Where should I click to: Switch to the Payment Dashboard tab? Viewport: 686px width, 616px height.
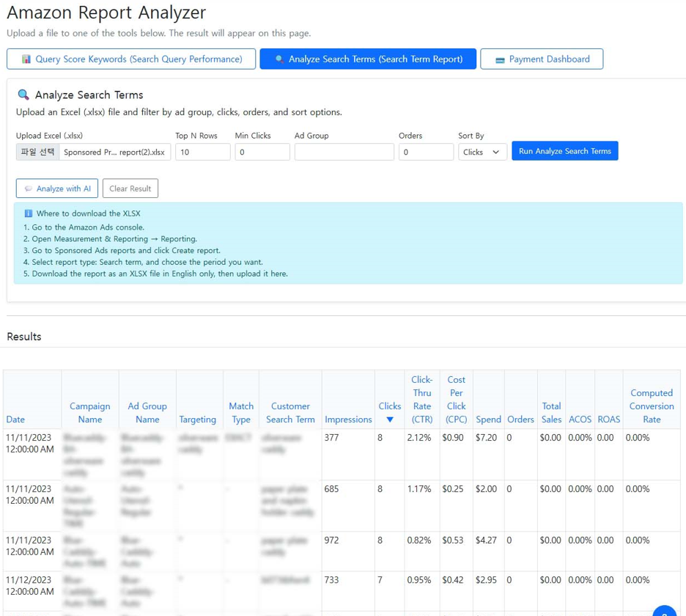(x=542, y=58)
